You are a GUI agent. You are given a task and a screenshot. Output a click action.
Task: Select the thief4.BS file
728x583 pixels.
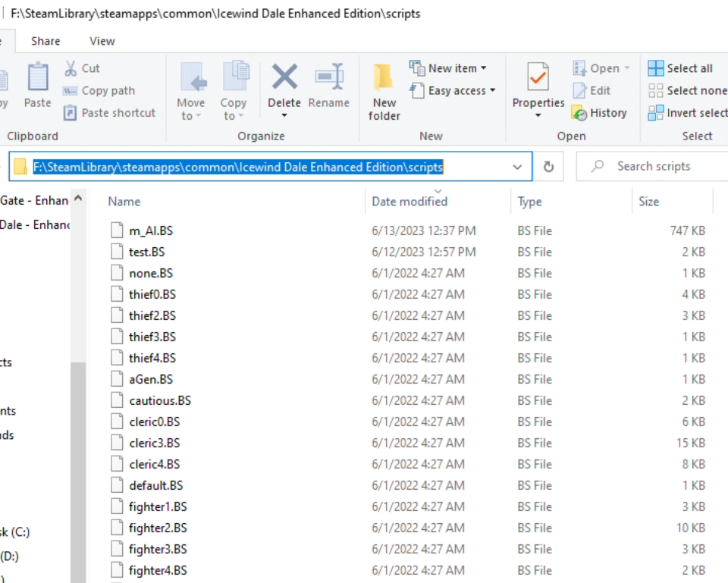point(152,358)
